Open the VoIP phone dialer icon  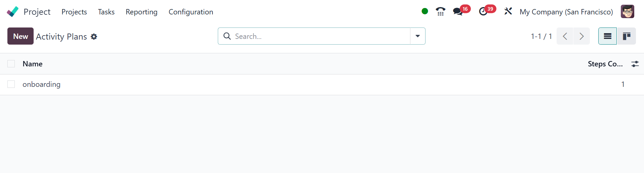point(440,12)
